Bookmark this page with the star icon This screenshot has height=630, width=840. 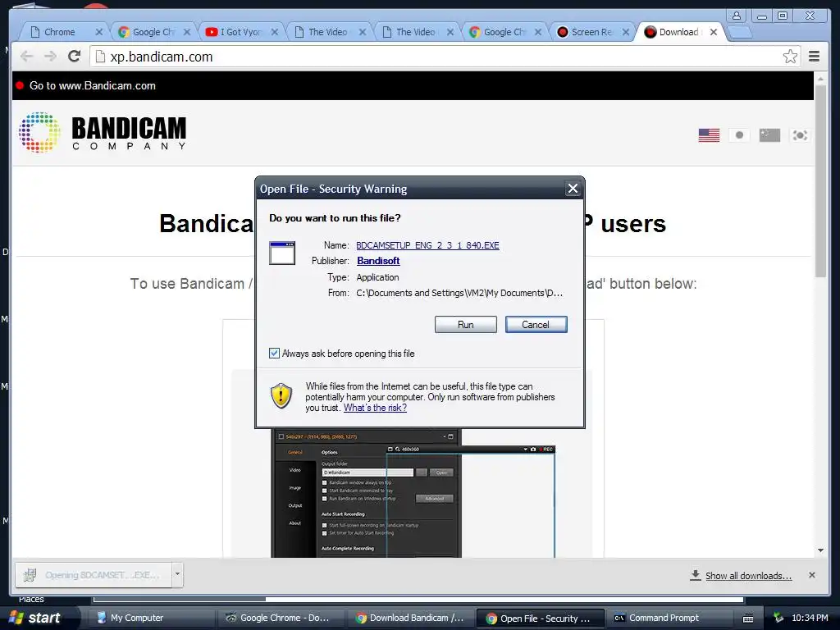790,57
